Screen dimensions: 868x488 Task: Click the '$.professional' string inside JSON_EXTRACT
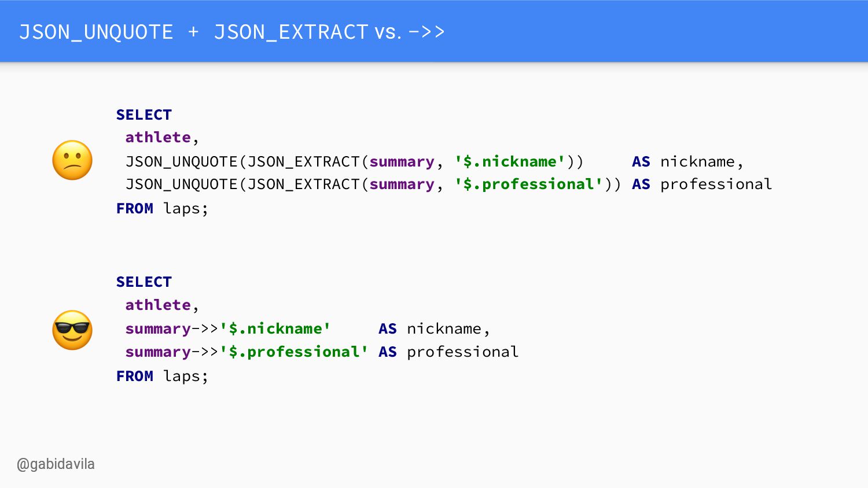(529, 184)
